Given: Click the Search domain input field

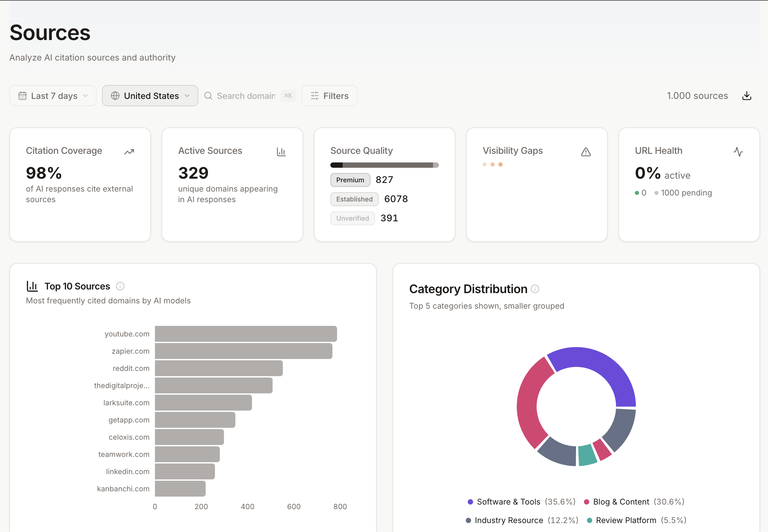Looking at the screenshot, I should tap(246, 96).
